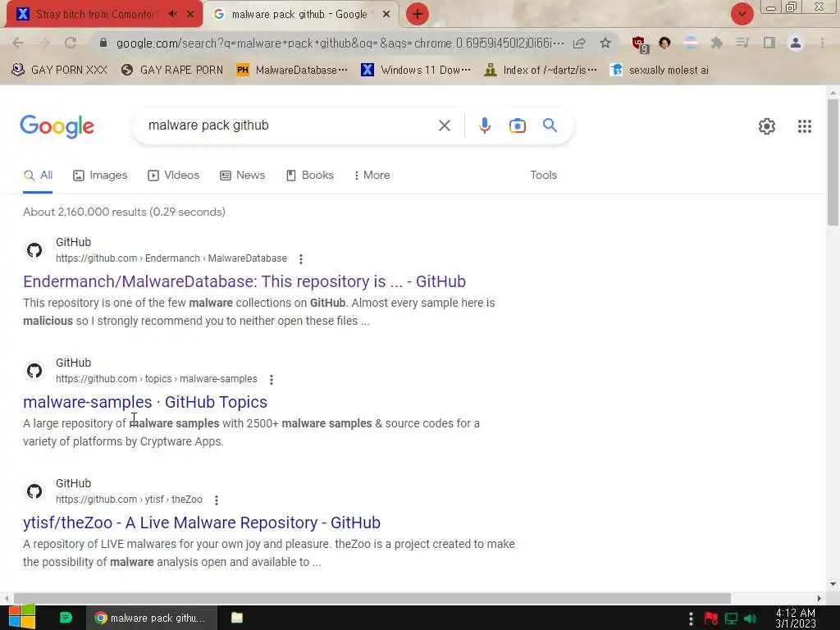Reload the page
Screen dimensions: 840x630
point(71,43)
